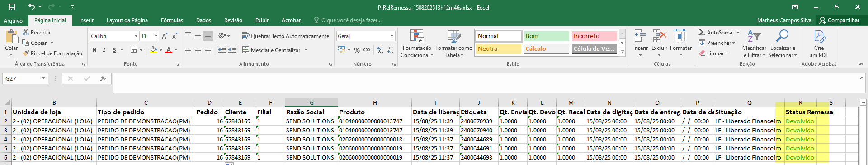Apply the Neutra cell style
Image resolution: width=868 pixels, height=165 pixels.
(x=499, y=49)
